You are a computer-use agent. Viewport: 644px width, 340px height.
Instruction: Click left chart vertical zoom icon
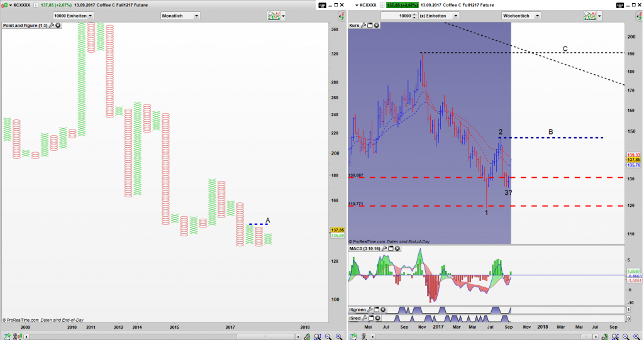click(306, 337)
